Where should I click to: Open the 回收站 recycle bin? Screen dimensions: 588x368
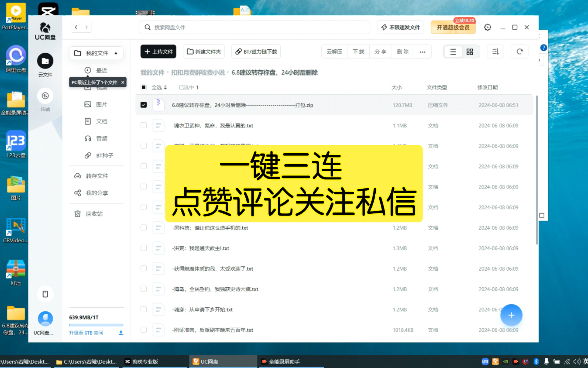click(x=88, y=214)
